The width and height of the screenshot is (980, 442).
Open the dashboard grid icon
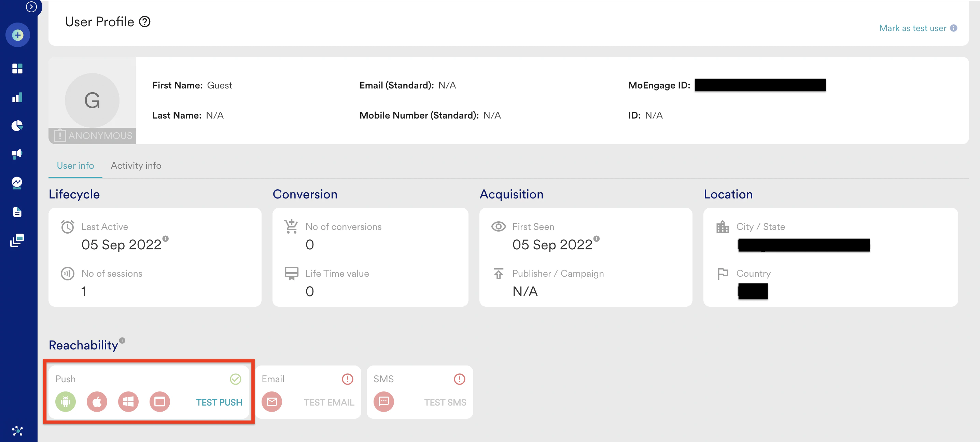[17, 69]
